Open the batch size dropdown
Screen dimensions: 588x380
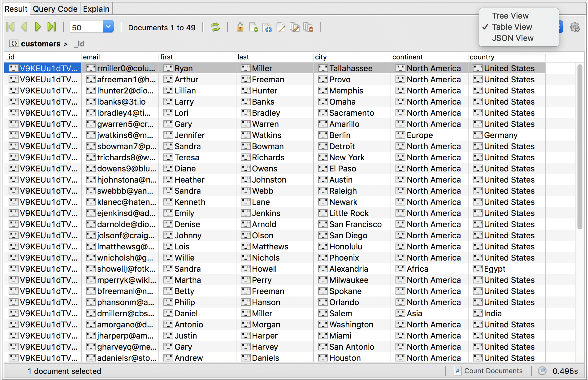tap(108, 27)
